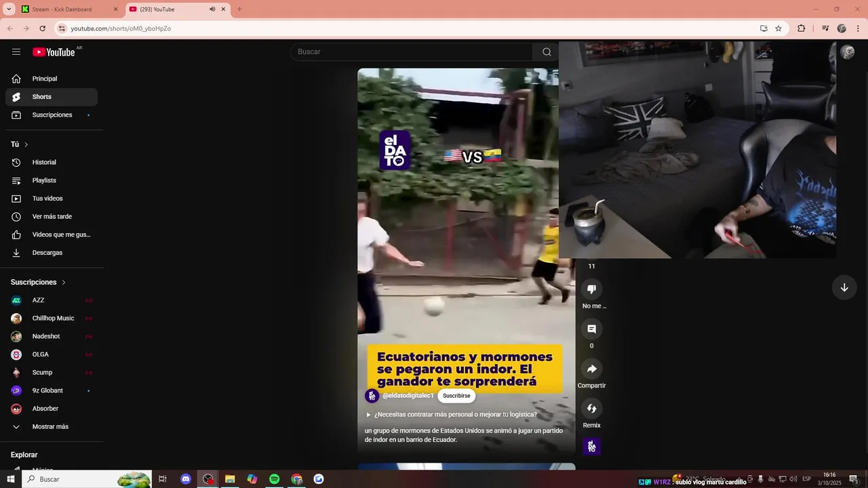868x488 pixels.
Task: Open the YouTube hamburger guide menu
Action: pos(16,52)
